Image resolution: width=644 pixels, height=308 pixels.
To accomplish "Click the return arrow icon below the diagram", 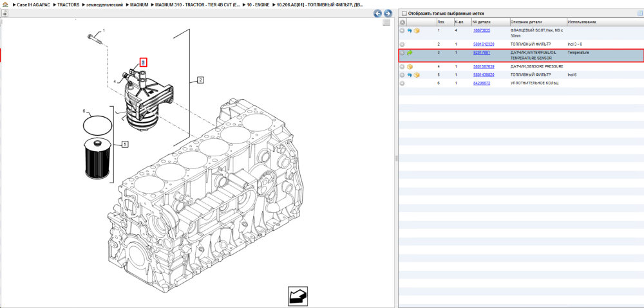I will [298, 296].
